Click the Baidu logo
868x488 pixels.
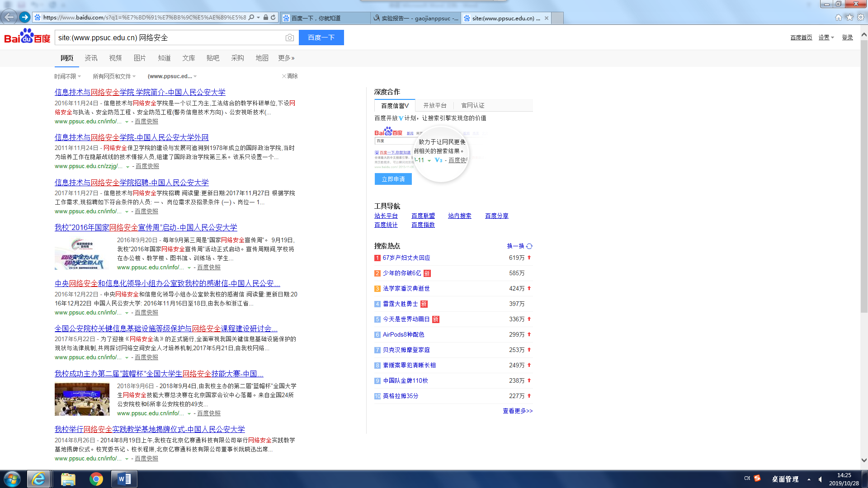tap(27, 37)
